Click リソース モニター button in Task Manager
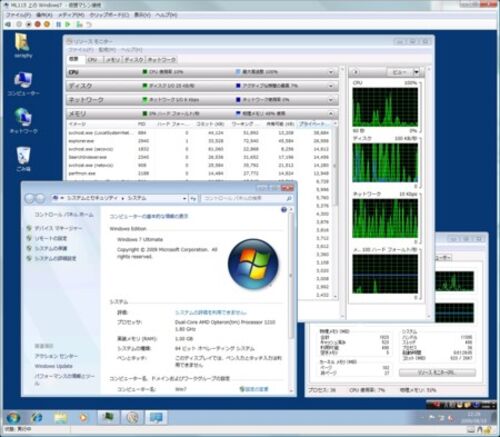The width and height of the screenshot is (500, 437). pos(437,373)
